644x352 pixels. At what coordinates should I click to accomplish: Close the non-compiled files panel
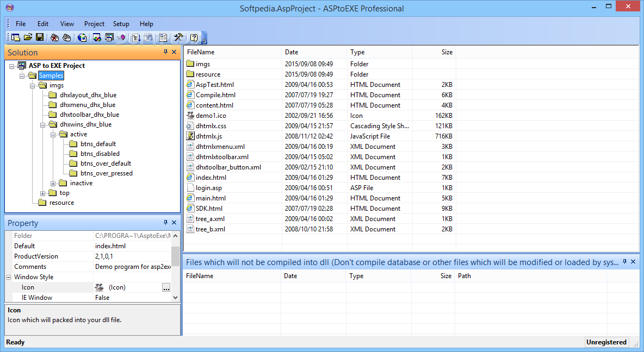click(633, 261)
